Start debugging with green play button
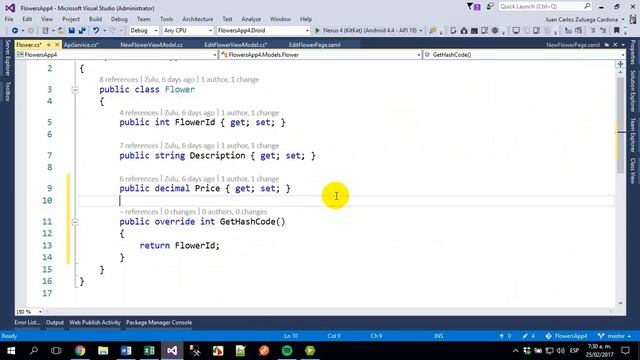The height and width of the screenshot is (360, 640). pyautogui.click(x=317, y=31)
